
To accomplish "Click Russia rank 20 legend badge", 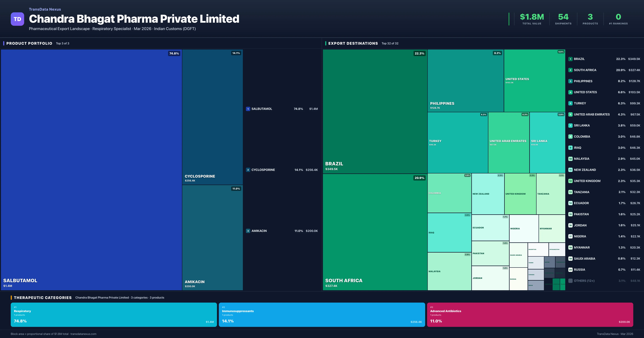I will [x=570, y=269].
